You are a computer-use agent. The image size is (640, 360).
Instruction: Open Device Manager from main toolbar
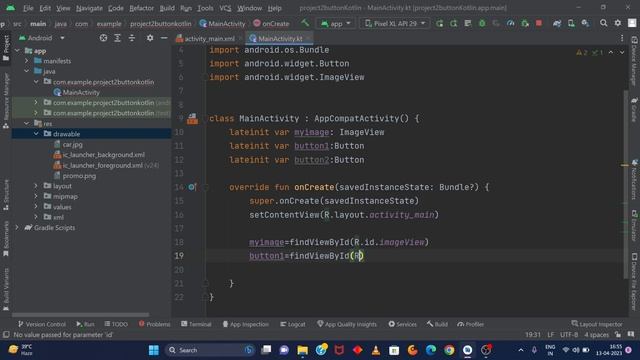pyautogui.click(x=571, y=23)
